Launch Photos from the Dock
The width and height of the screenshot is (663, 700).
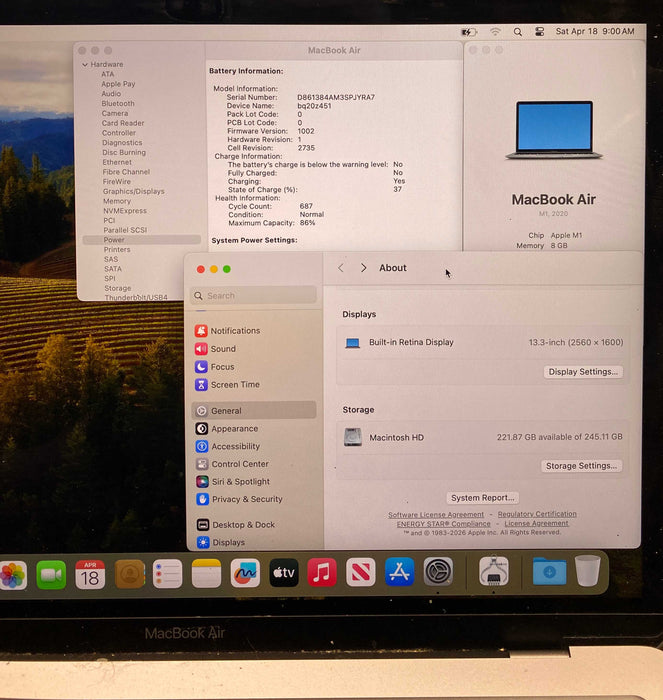click(13, 575)
